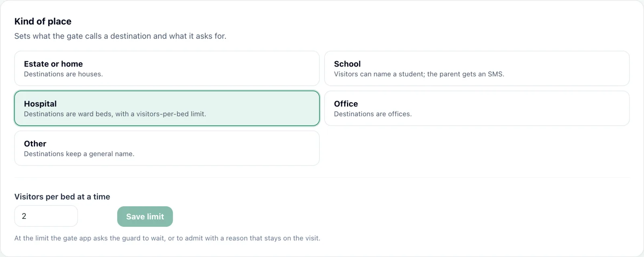
Task: Pick the Office place option
Action: click(x=477, y=108)
